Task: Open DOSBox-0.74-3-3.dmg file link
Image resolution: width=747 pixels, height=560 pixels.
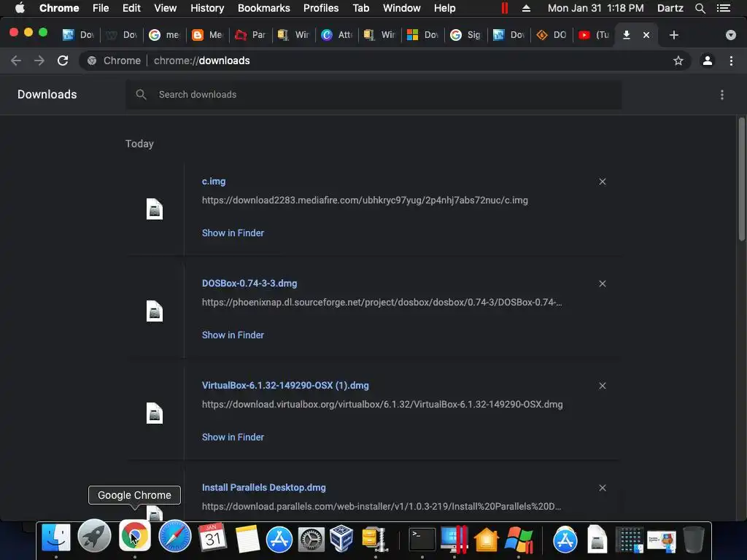Action: tap(249, 284)
